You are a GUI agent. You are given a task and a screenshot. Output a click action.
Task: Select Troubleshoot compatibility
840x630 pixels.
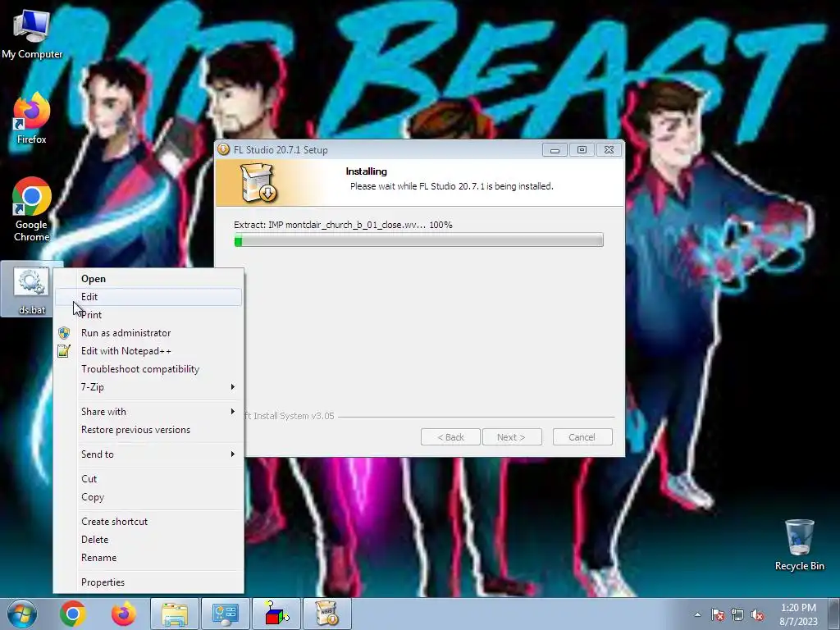tap(148, 369)
